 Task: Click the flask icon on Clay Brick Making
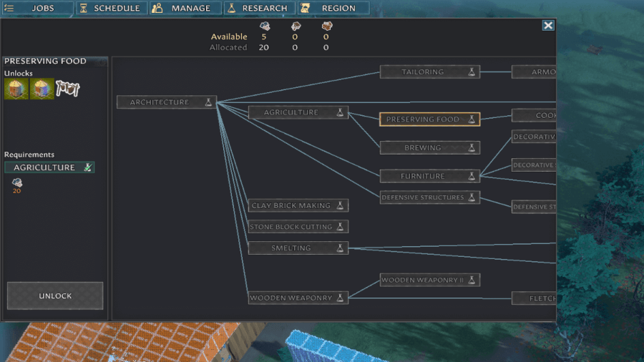coord(340,206)
